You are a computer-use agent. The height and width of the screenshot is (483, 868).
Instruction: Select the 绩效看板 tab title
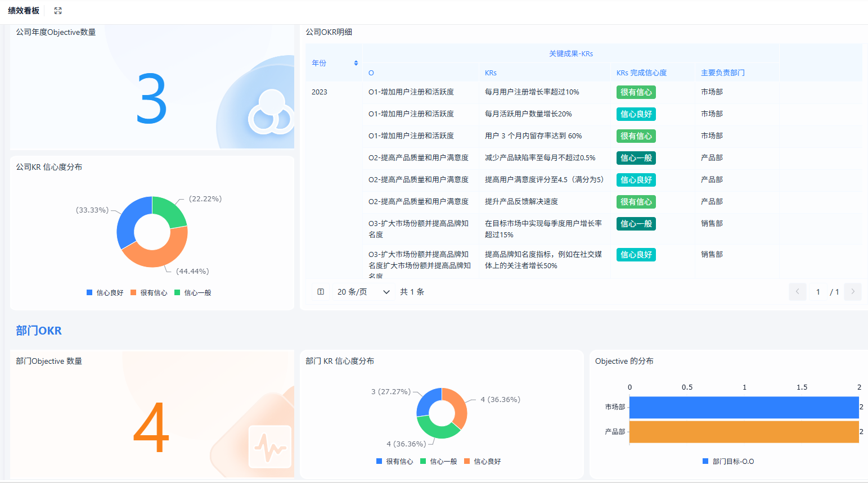(x=23, y=10)
